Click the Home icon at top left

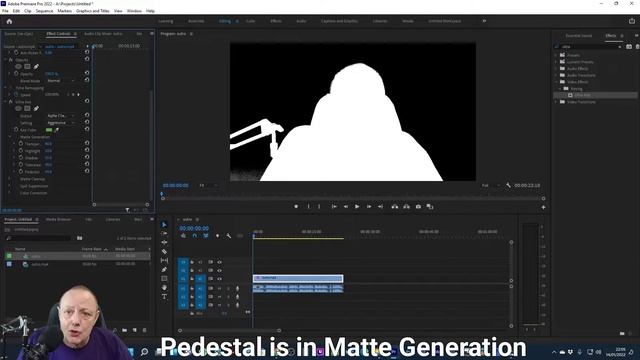(x=9, y=21)
